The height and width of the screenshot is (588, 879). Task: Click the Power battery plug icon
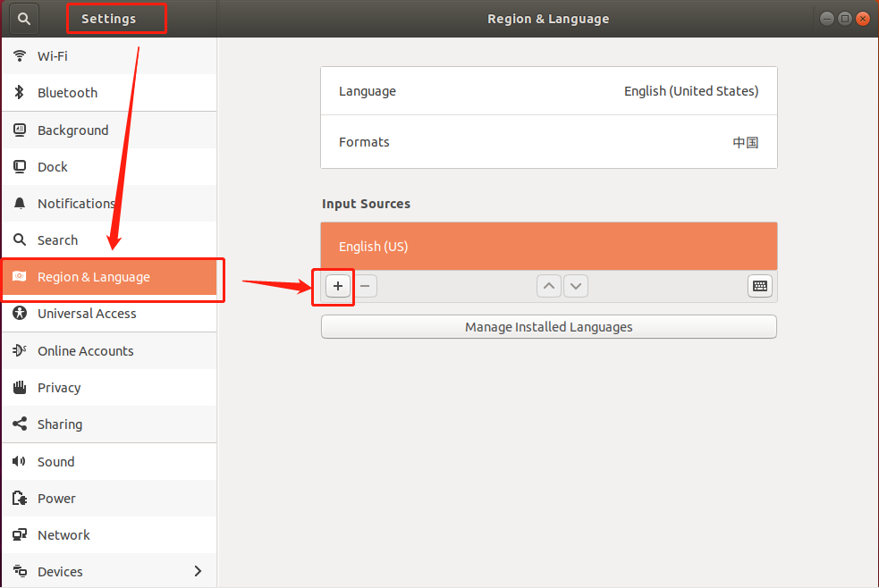(x=20, y=498)
